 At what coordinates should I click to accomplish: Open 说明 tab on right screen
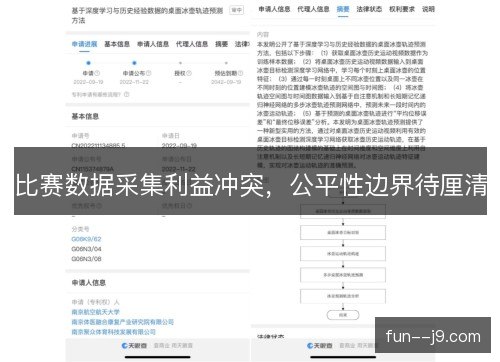428,9
